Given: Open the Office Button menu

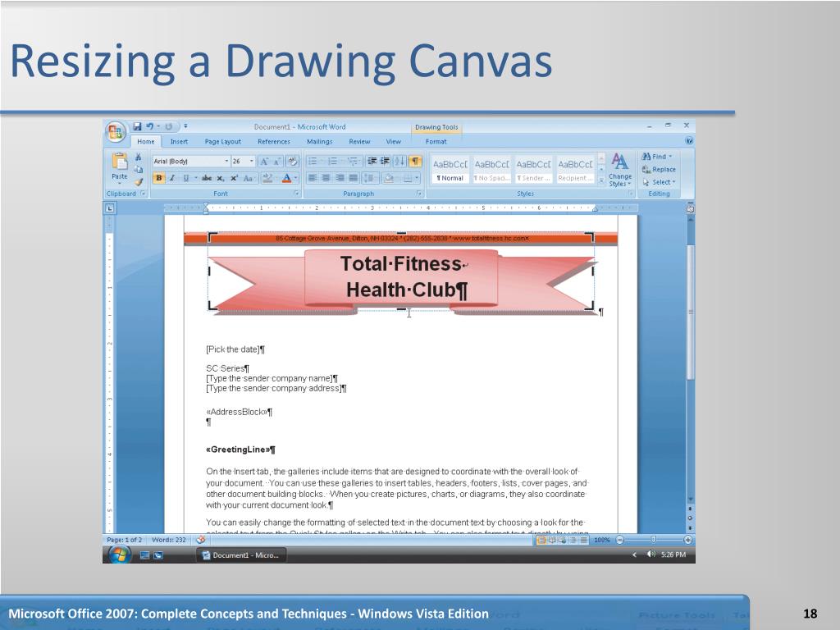Looking at the screenshot, I should (x=116, y=132).
